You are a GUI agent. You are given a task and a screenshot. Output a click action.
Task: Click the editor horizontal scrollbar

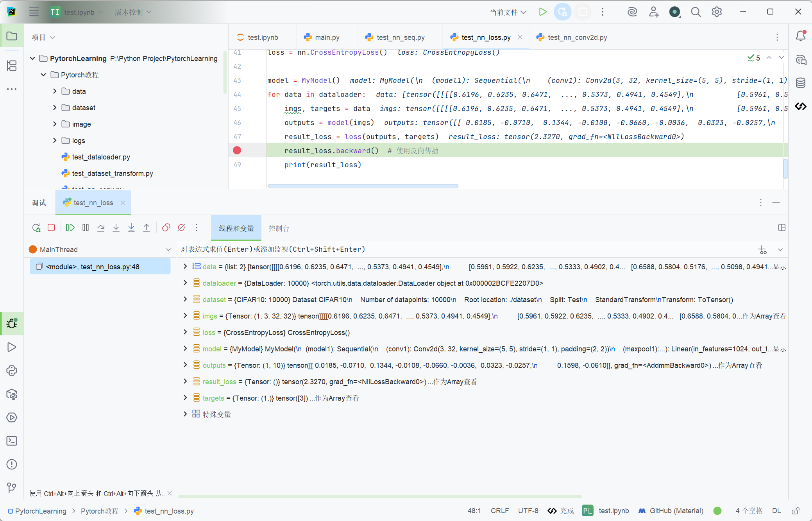(x=363, y=186)
